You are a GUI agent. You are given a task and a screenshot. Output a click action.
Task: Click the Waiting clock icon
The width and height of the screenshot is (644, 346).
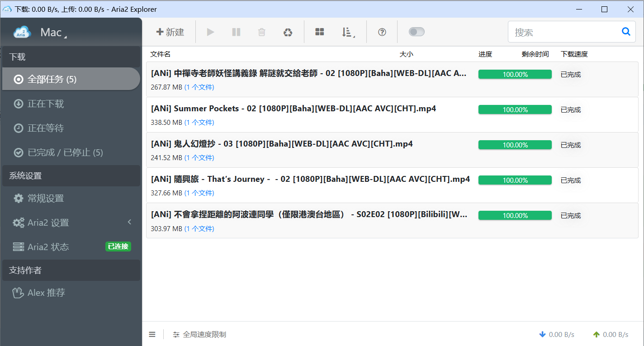click(x=19, y=128)
